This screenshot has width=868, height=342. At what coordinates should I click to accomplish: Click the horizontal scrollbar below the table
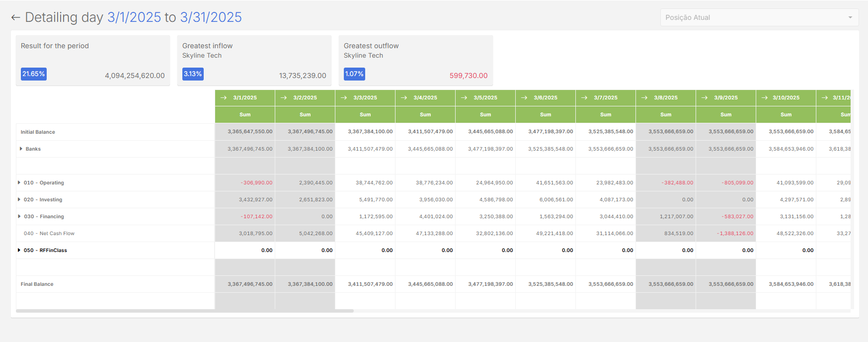[185, 311]
